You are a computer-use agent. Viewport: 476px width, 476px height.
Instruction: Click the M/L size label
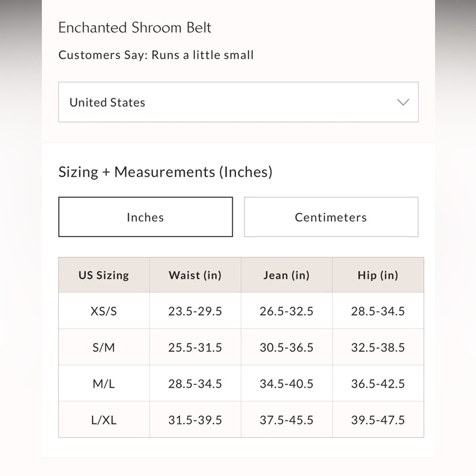[104, 383]
